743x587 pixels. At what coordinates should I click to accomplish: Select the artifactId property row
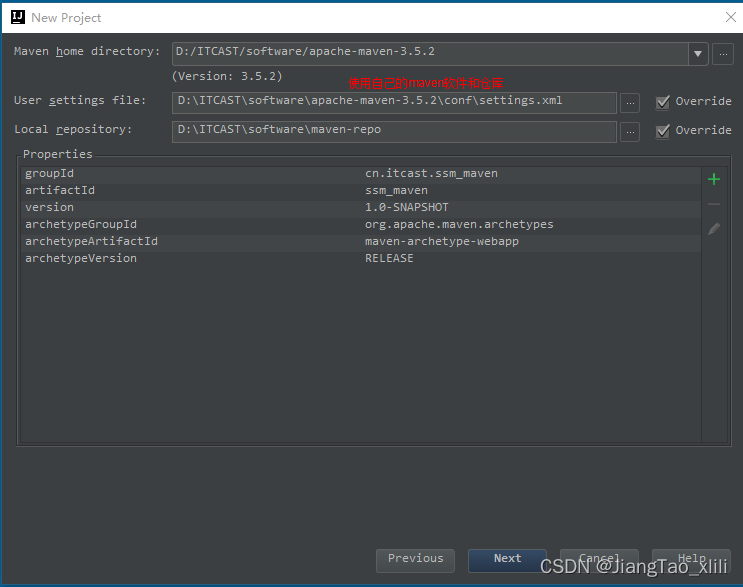tap(361, 191)
